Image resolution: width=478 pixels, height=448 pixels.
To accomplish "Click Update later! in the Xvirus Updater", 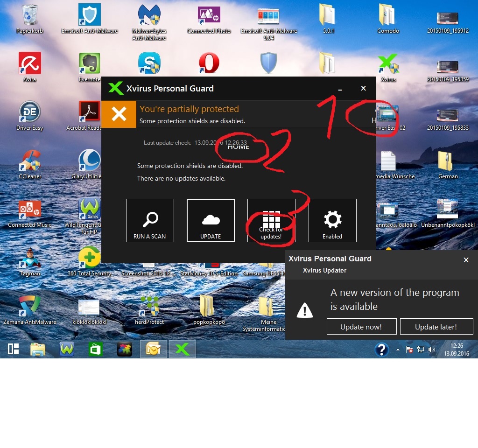I will click(x=436, y=327).
